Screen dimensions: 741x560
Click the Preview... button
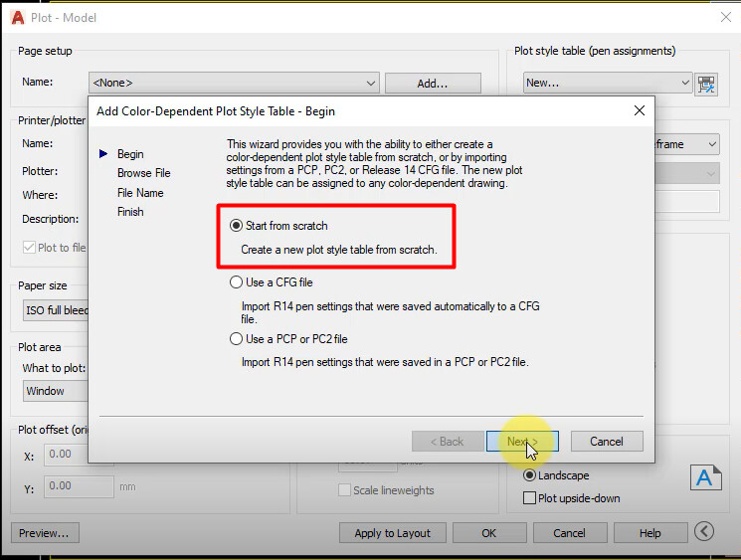45,533
